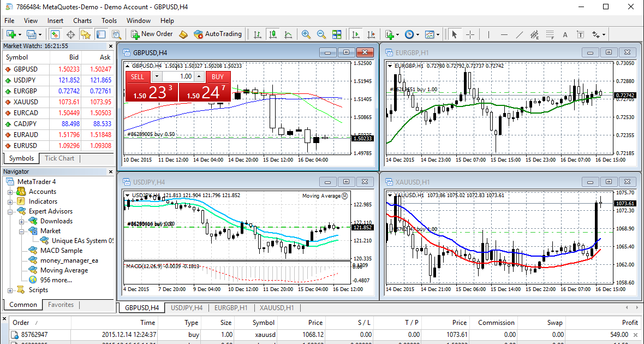The height and width of the screenshot is (344, 644).
Task: Select the Fibonacci retracement tool
Action: tap(550, 34)
